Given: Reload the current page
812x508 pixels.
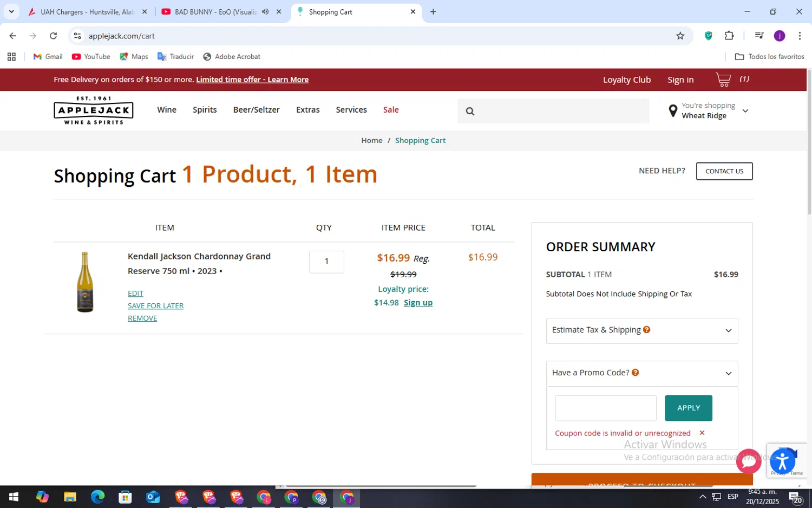Looking at the screenshot, I should point(53,36).
